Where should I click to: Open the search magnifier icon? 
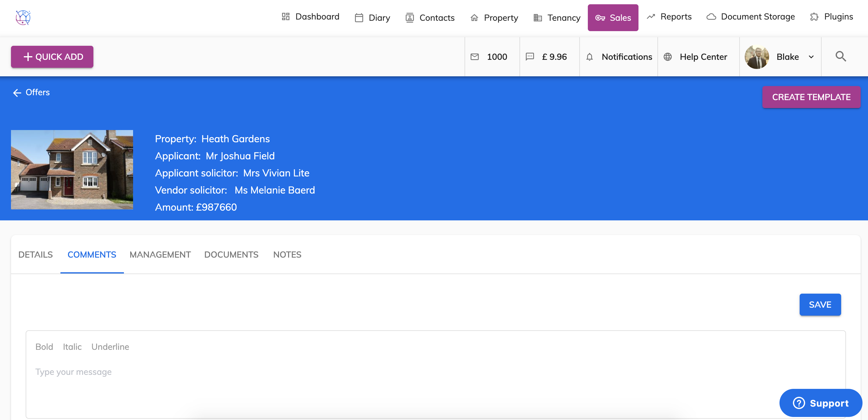point(840,56)
